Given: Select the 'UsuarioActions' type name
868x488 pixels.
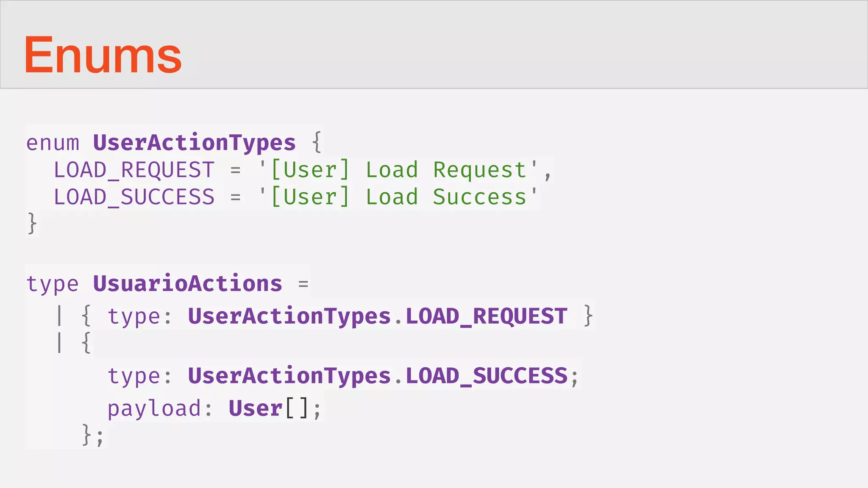Looking at the screenshot, I should coord(187,283).
